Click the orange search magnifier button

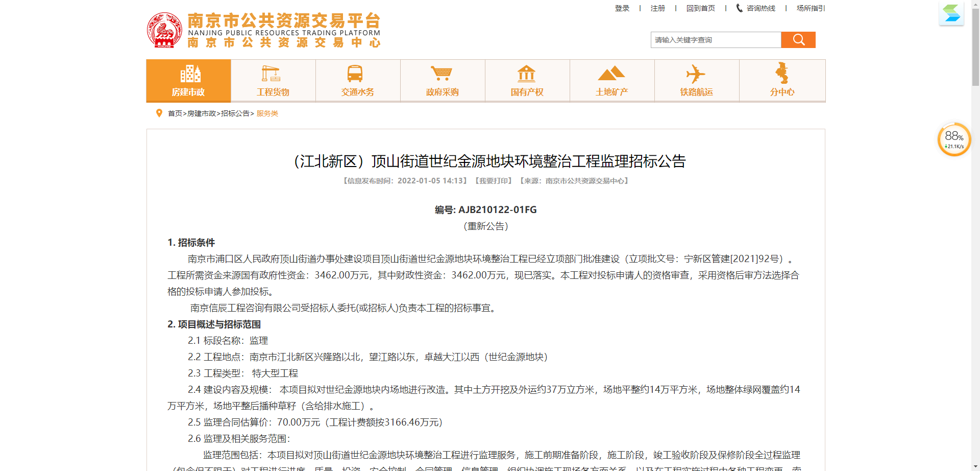[x=798, y=40]
